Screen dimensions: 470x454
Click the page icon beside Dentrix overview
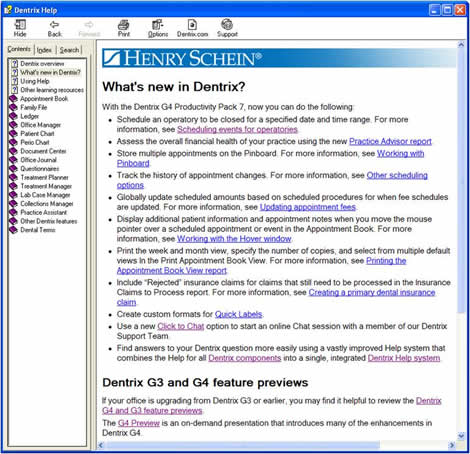tap(14, 63)
